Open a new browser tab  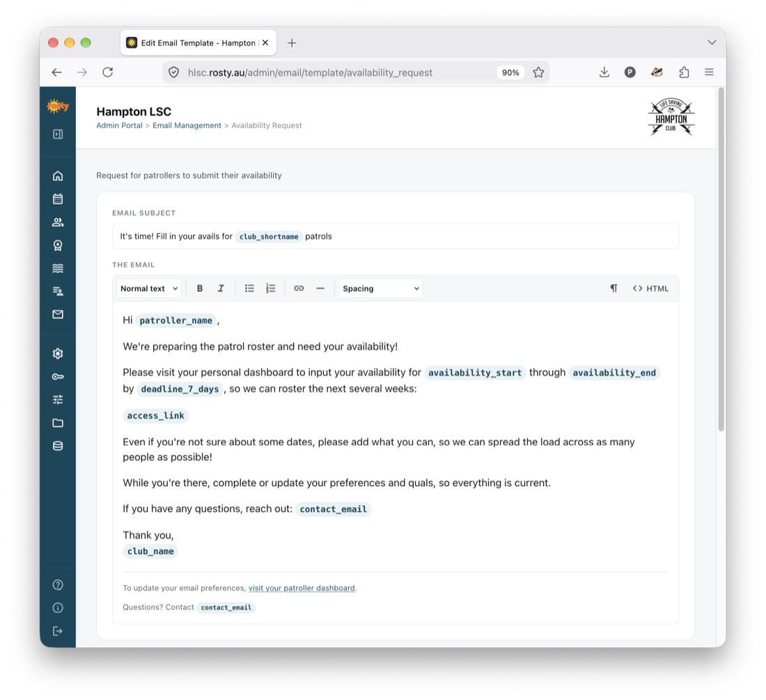pos(292,43)
